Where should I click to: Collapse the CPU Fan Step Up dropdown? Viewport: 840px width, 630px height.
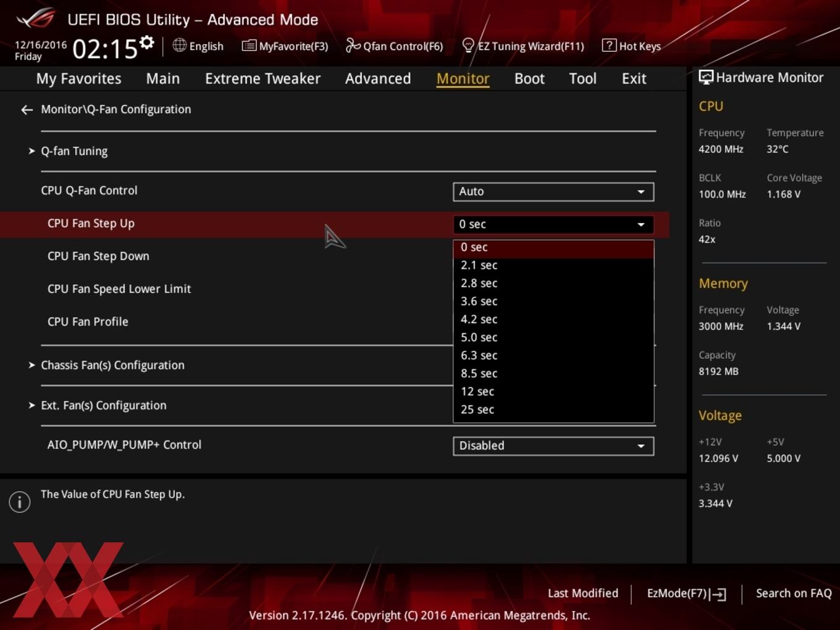(553, 224)
